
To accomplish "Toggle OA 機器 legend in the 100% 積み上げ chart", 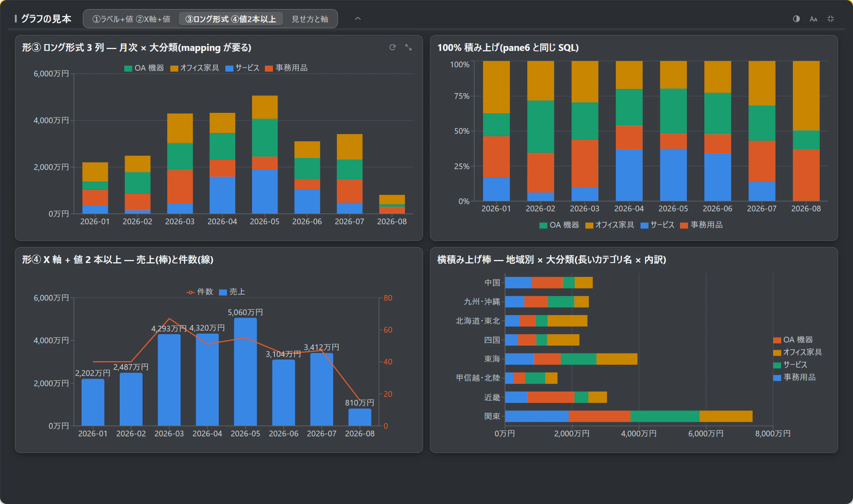I will coord(560,225).
